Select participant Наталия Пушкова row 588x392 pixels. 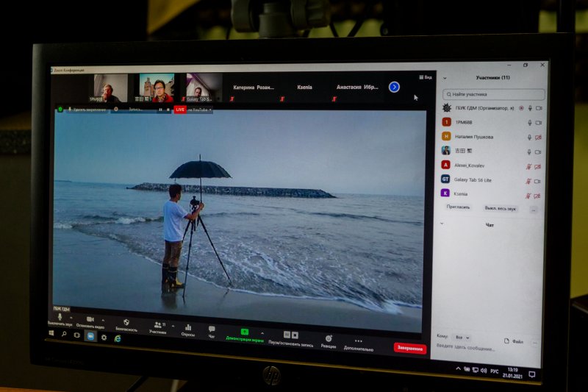pos(491,137)
